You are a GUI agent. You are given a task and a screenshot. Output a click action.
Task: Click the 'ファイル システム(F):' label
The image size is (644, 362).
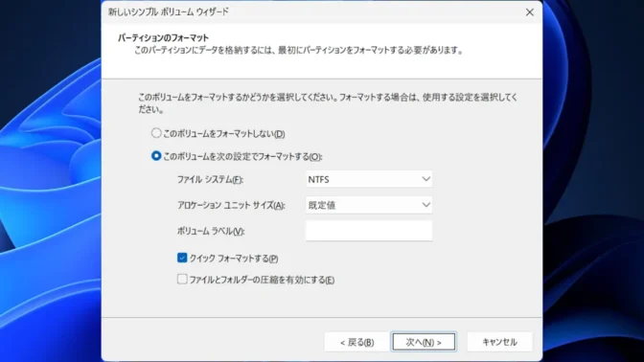pos(210,180)
